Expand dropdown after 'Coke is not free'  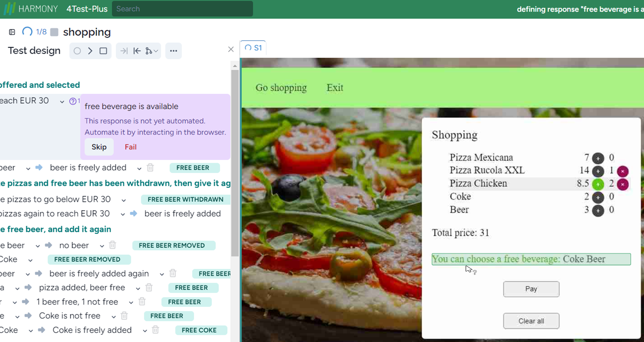click(x=114, y=317)
